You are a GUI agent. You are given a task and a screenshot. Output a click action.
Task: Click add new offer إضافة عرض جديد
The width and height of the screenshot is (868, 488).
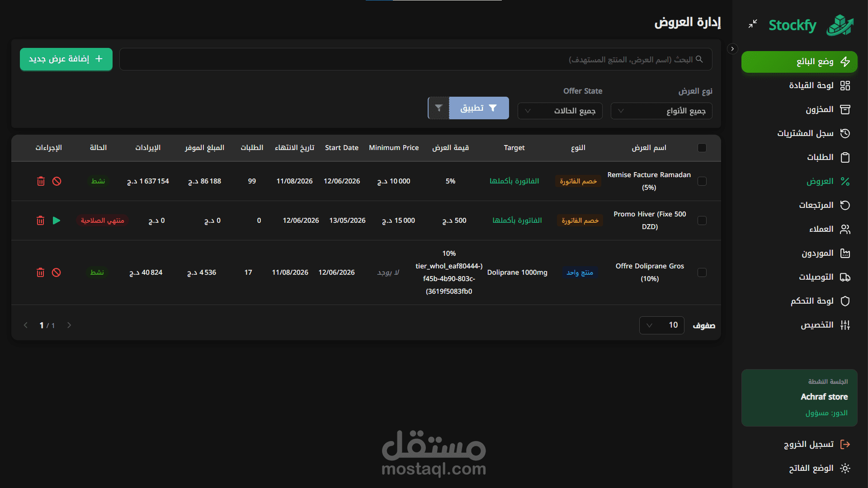66,59
